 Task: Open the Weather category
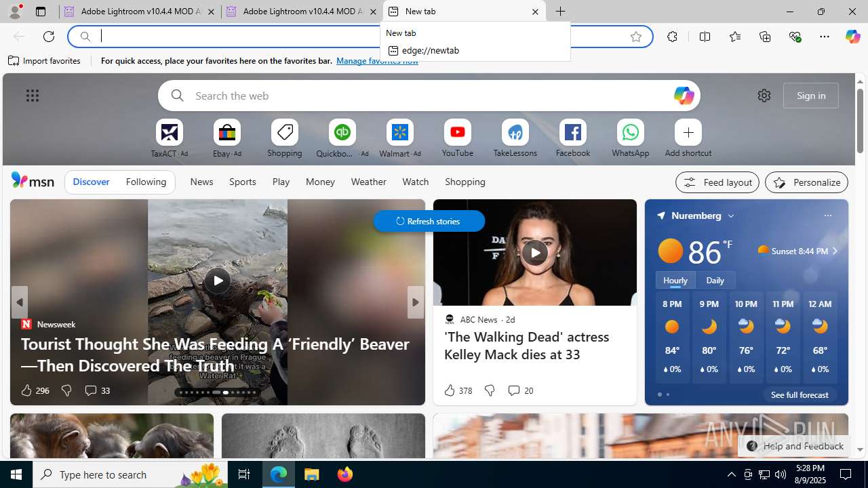[x=368, y=182]
